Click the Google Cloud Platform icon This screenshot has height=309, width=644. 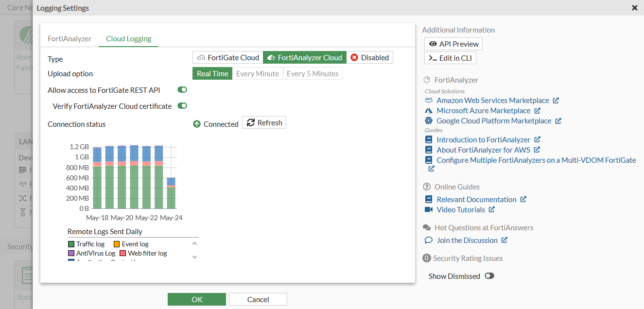(429, 121)
